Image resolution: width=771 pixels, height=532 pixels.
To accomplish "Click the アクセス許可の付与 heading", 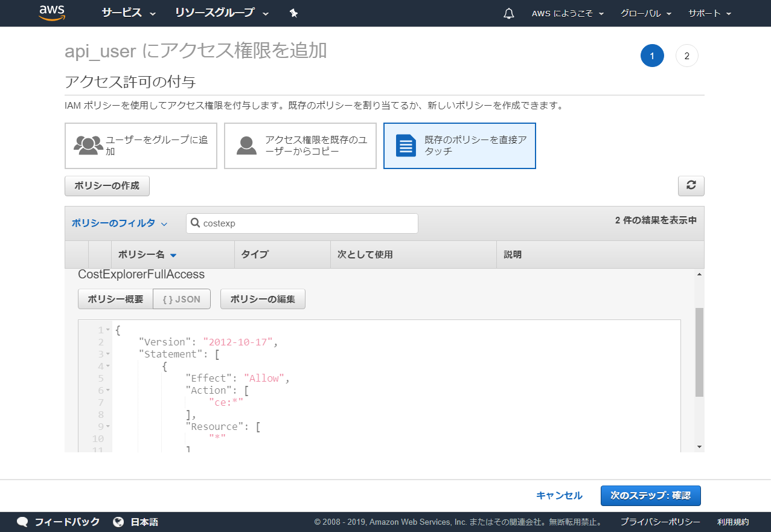I will click(x=130, y=82).
